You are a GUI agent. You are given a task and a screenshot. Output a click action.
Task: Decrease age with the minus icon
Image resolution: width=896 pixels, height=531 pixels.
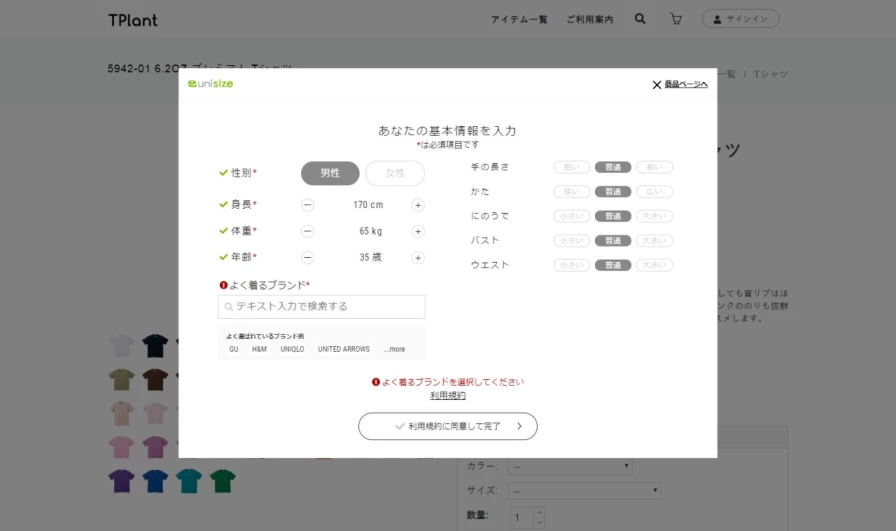[307, 257]
